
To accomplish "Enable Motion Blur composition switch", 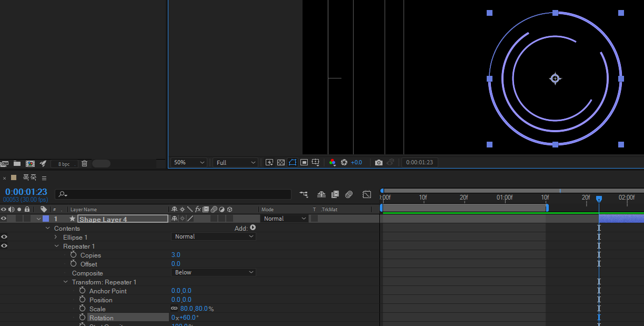I will (349, 194).
